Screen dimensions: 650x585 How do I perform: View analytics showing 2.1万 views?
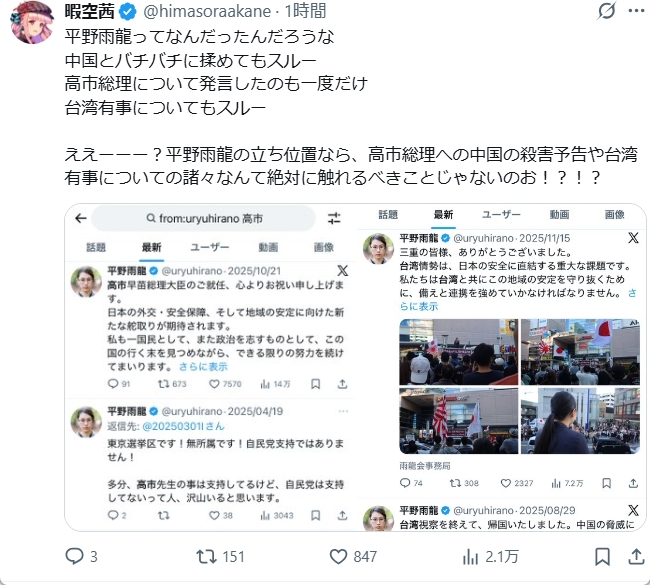(x=490, y=556)
